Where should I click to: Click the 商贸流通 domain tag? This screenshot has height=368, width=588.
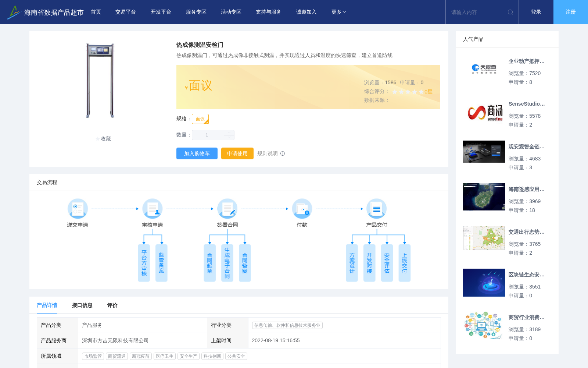click(x=117, y=356)
